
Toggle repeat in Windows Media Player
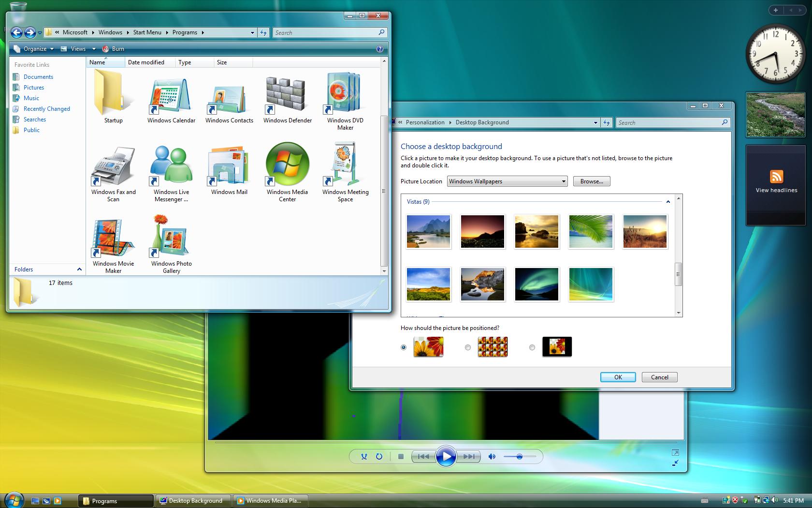tap(379, 456)
